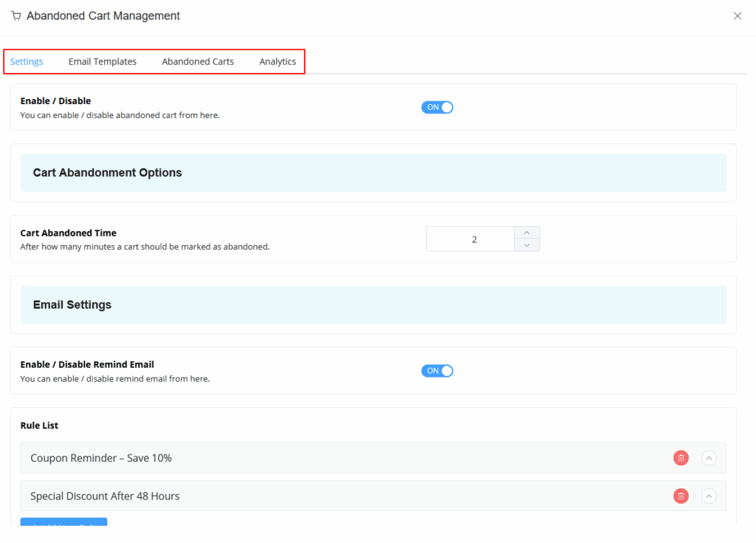Disable the Remind Email toggle
This screenshot has height=543, width=756.
[437, 371]
